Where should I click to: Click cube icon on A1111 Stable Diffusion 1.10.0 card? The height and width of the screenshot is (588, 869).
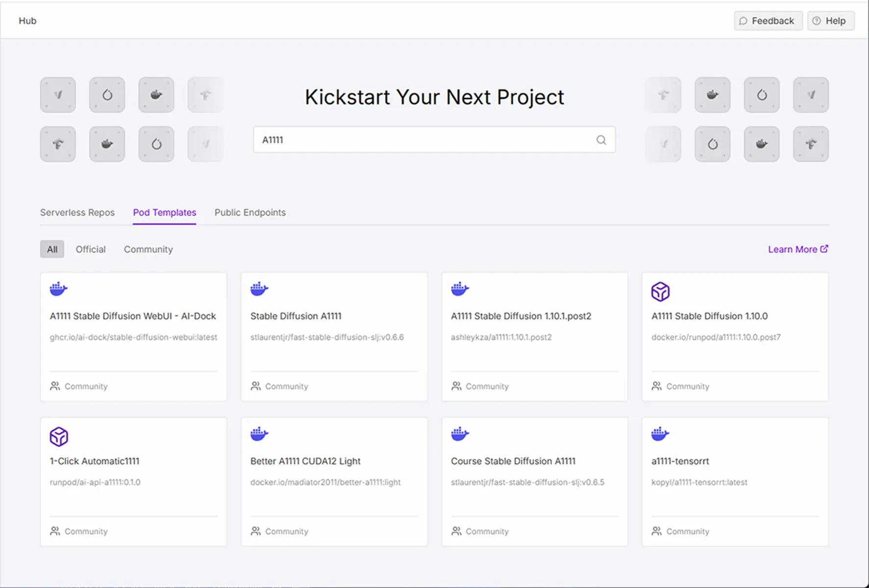tap(660, 292)
